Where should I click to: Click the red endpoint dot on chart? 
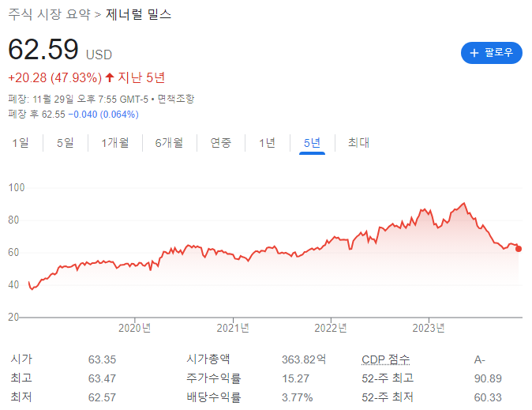(x=519, y=249)
